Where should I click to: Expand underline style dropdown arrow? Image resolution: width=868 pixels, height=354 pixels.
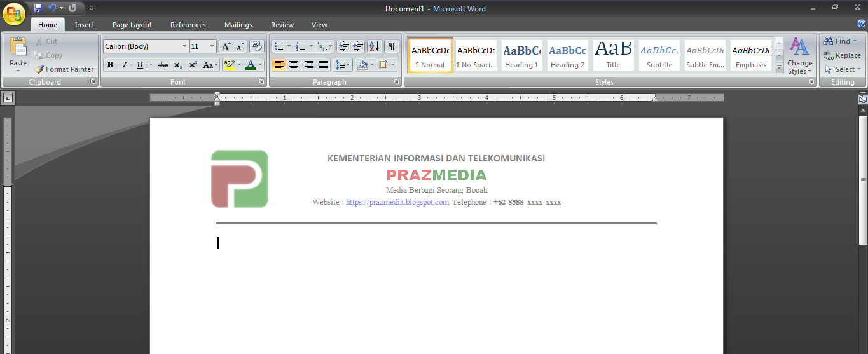click(151, 65)
